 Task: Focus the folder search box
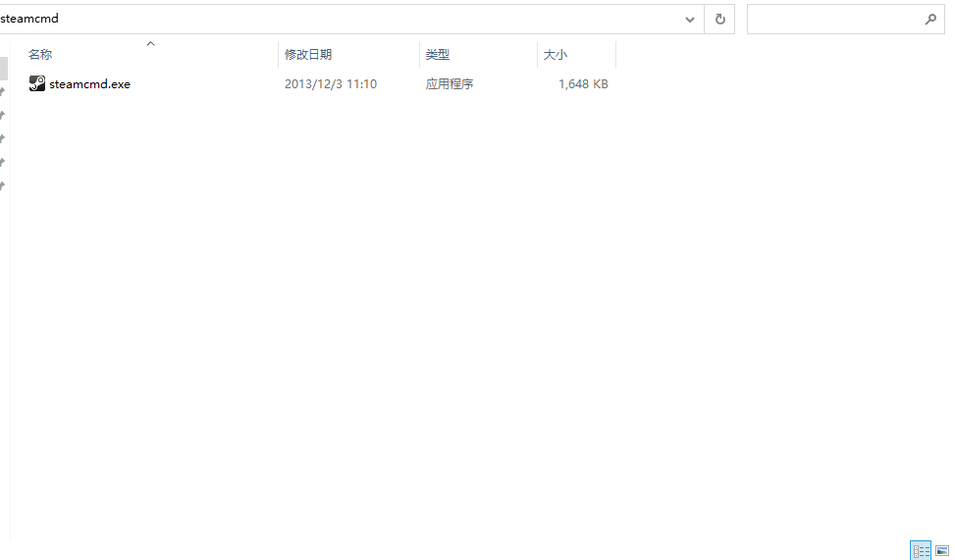pos(845,19)
